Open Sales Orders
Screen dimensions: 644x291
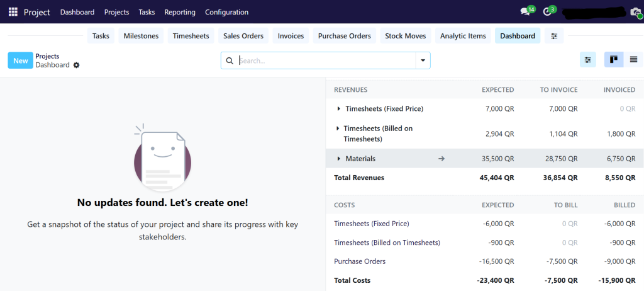pyautogui.click(x=243, y=36)
